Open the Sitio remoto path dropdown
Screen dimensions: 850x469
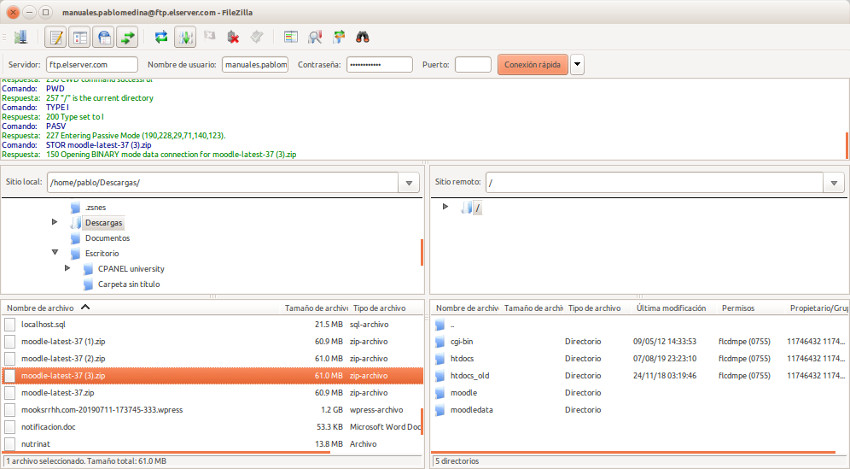[x=834, y=183]
